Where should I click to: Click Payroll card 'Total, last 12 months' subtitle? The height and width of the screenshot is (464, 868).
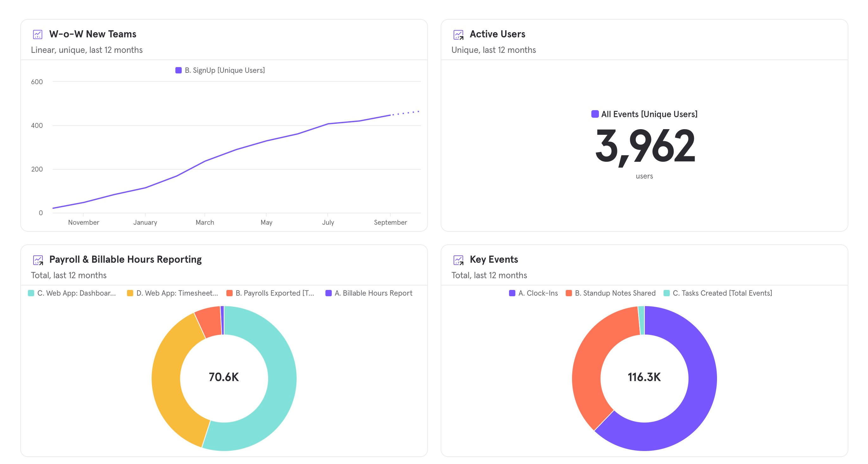[x=69, y=275]
